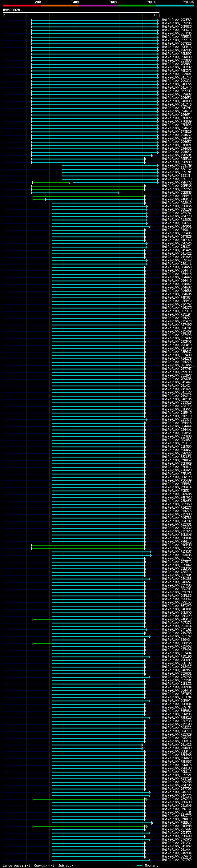Click the AV520979 query sequence label

click(x=11, y=10)
